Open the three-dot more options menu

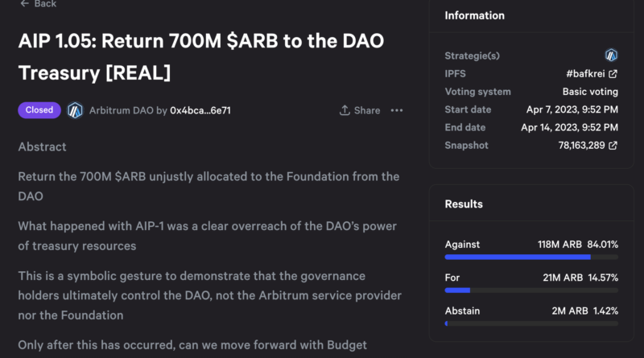[x=397, y=110]
